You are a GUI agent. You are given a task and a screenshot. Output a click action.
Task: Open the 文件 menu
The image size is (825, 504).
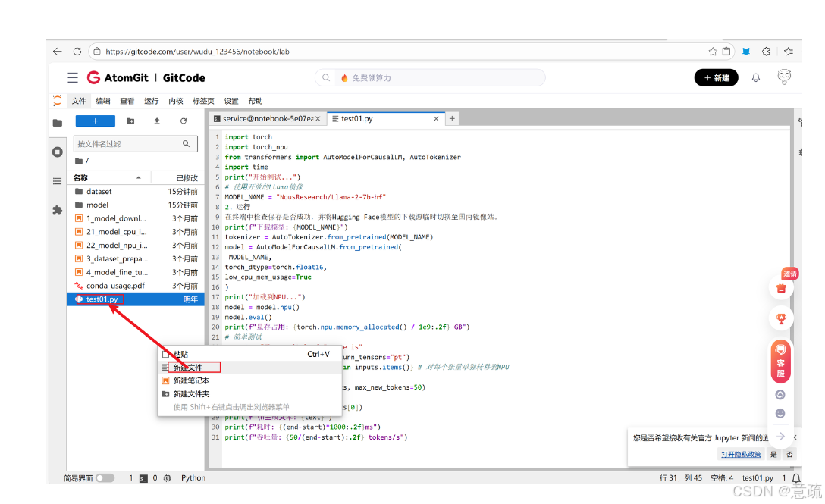[x=79, y=101]
